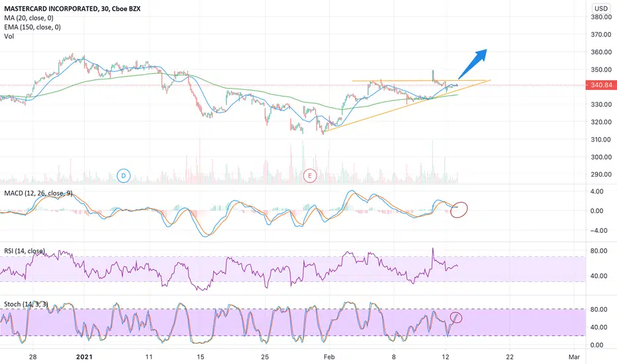Select the MASTERCARD INCORPORATED chart title
Screen dimensions: 617x364
pyautogui.click(x=72, y=9)
